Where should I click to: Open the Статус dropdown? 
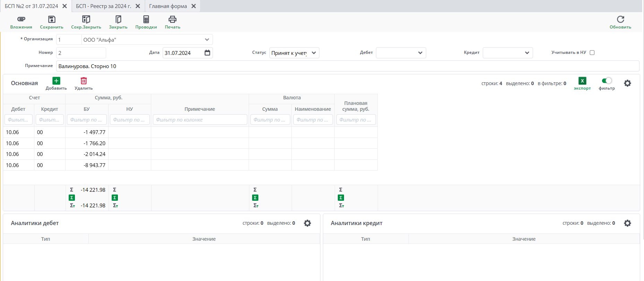314,53
